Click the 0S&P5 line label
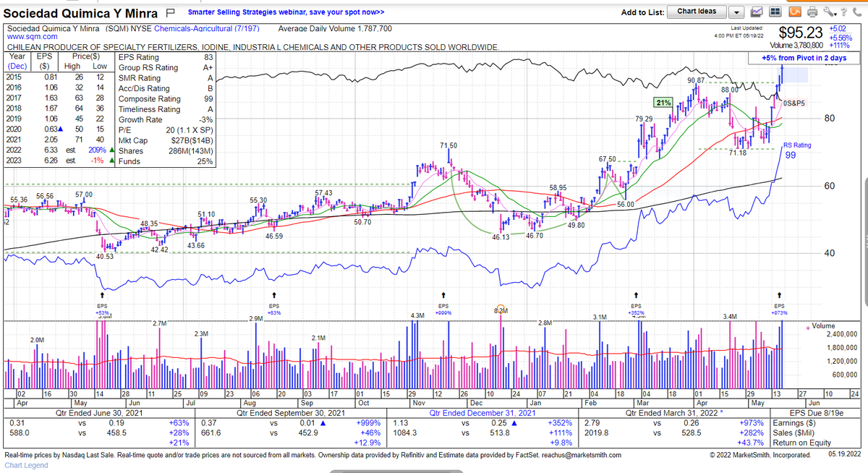868x473 pixels. [x=796, y=103]
